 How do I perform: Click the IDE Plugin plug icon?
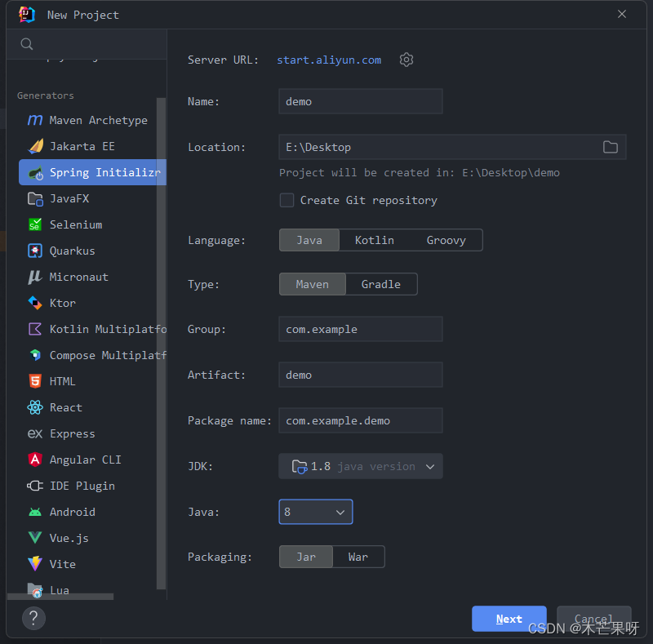tap(35, 486)
